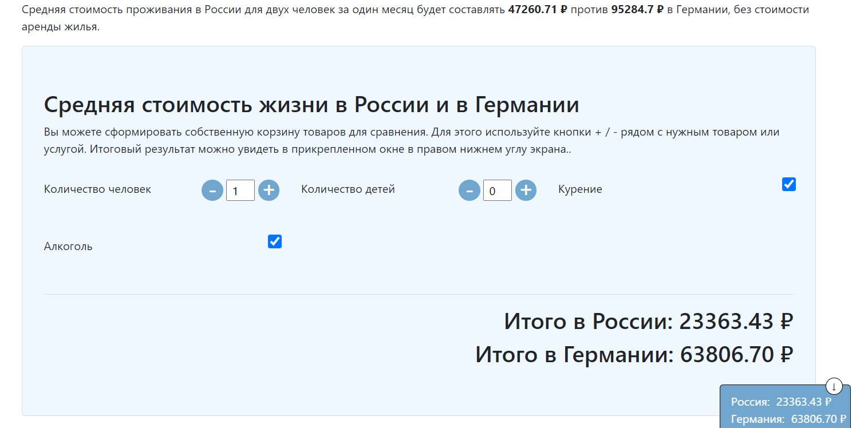Increase the number of people with plus button

click(269, 190)
